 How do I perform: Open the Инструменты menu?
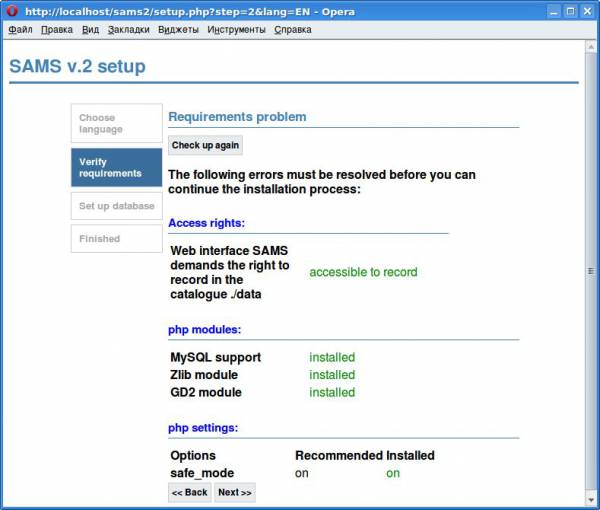(236, 30)
